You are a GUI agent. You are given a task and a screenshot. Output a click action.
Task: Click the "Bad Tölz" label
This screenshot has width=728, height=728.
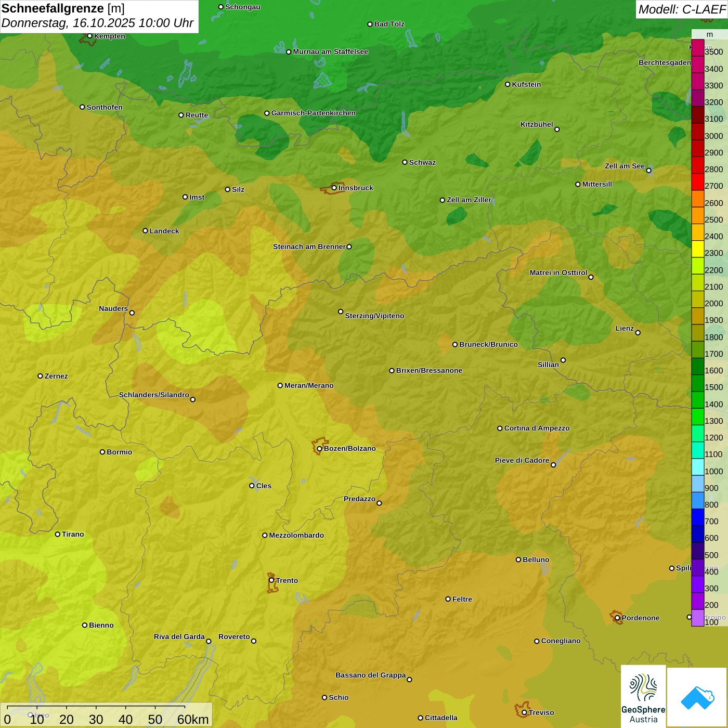click(389, 24)
